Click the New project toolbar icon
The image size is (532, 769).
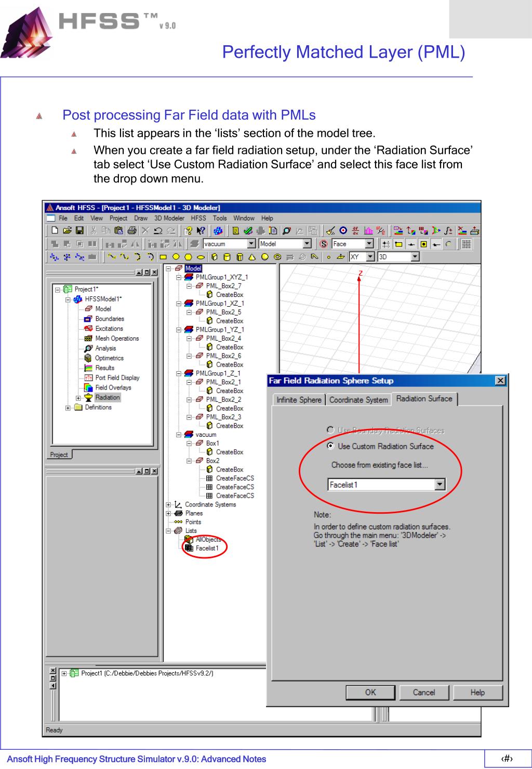[55, 230]
